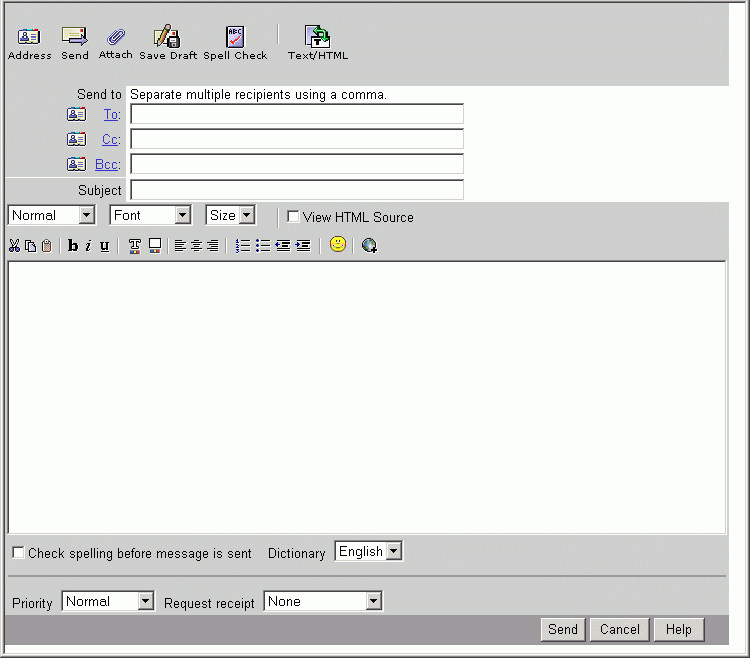
Task: Focus the Subject input field
Action: coord(297,190)
